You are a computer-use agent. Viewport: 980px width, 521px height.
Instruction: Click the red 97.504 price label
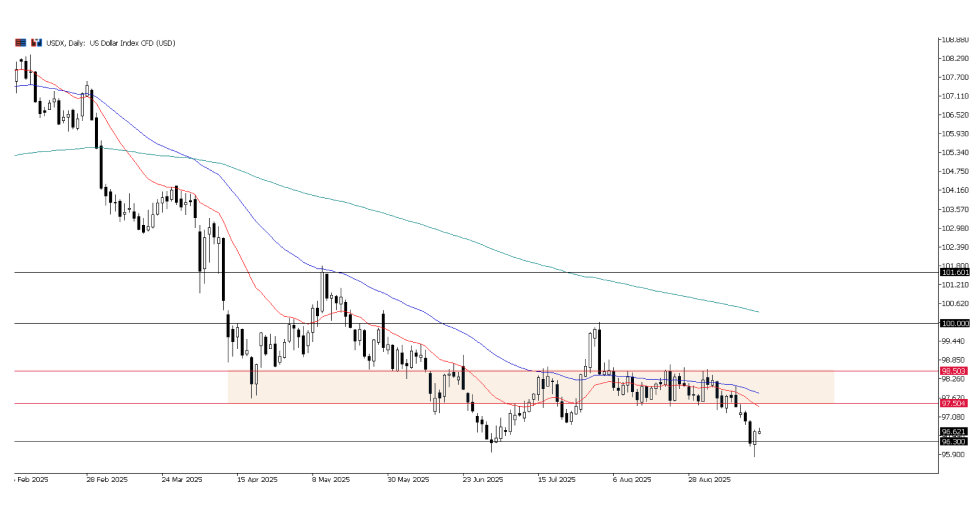point(953,404)
